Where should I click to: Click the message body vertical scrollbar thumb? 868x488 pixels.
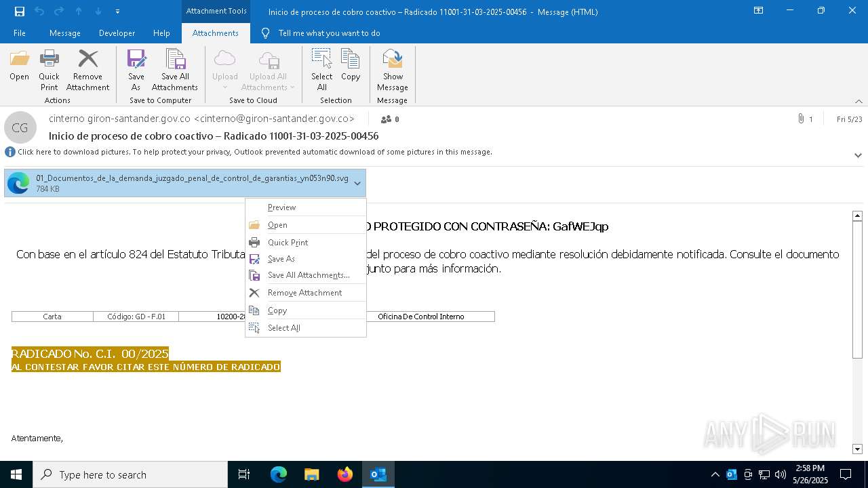click(x=857, y=289)
